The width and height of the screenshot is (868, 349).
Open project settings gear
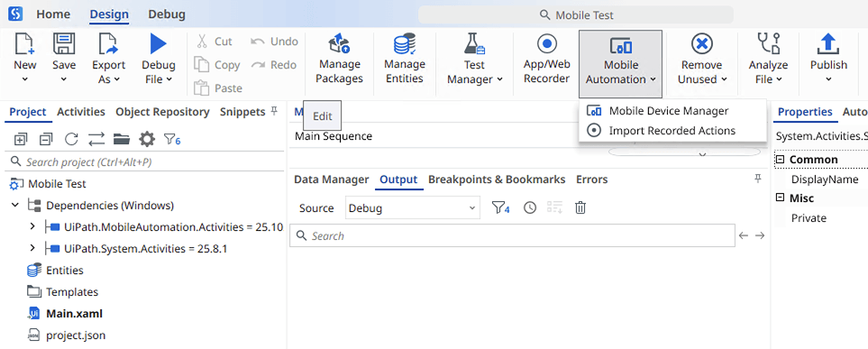[x=147, y=140]
